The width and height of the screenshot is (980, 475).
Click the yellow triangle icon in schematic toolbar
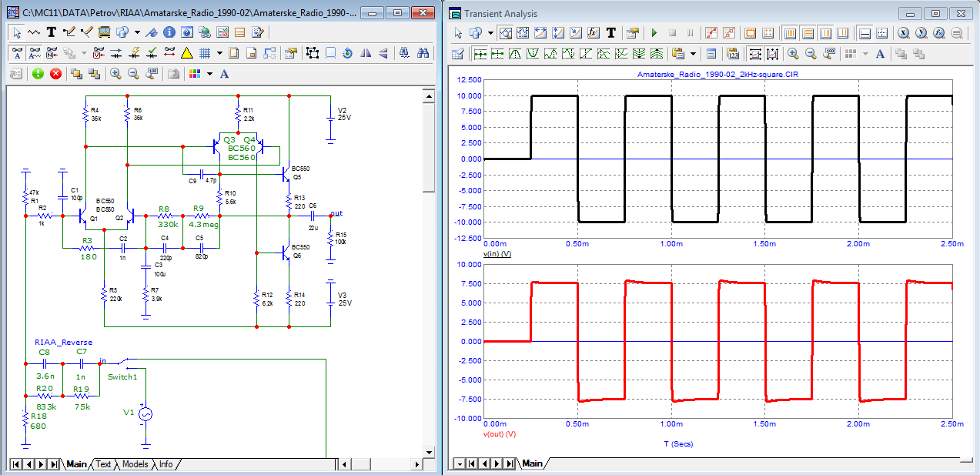tap(186, 53)
